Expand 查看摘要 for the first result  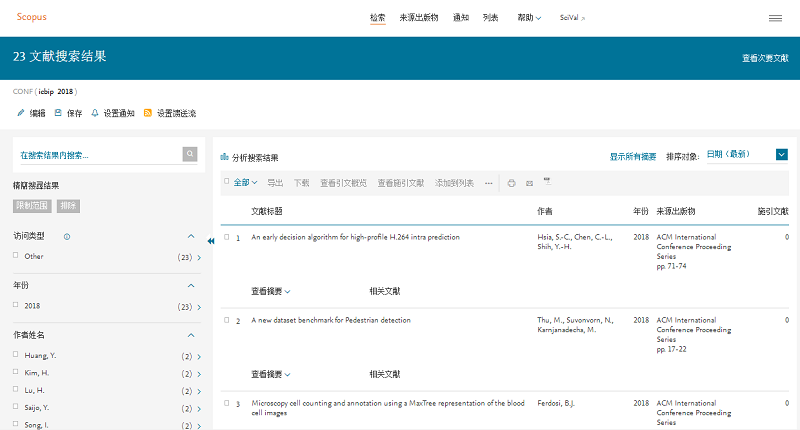point(270,291)
